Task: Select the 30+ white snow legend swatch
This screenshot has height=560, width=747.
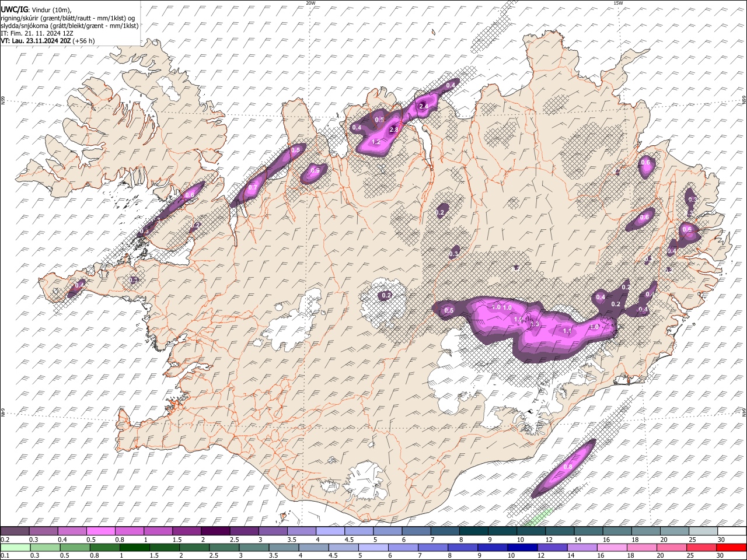Action: point(731,531)
